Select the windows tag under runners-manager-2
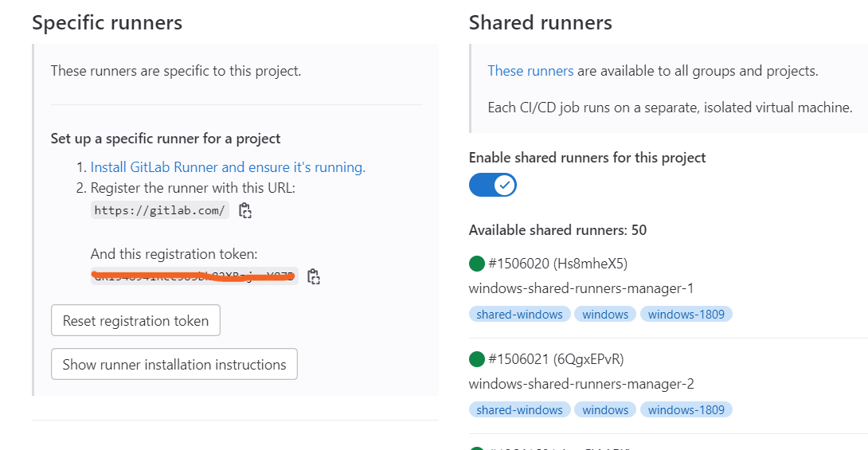The height and width of the screenshot is (450, 868). click(x=605, y=409)
